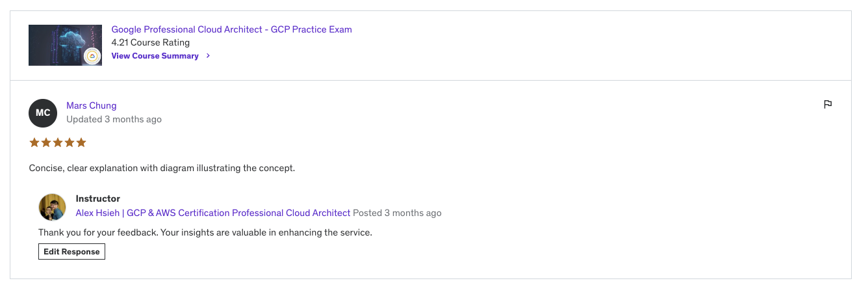
Task: Click the Edit Response button
Action: (x=71, y=252)
